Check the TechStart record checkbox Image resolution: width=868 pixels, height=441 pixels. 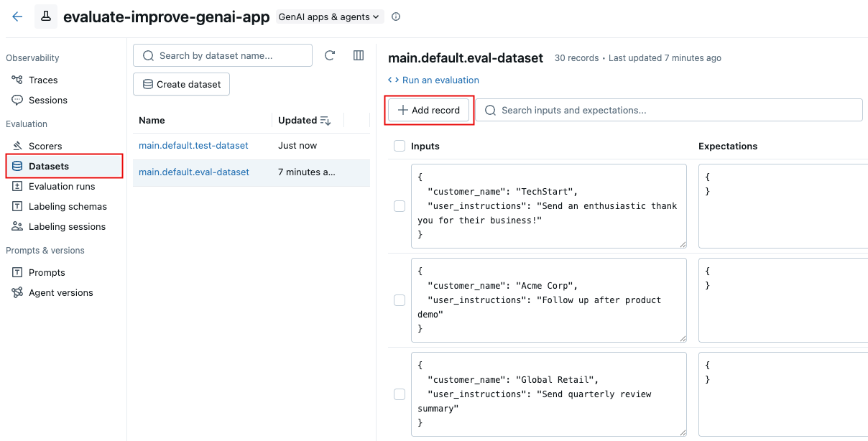400,206
